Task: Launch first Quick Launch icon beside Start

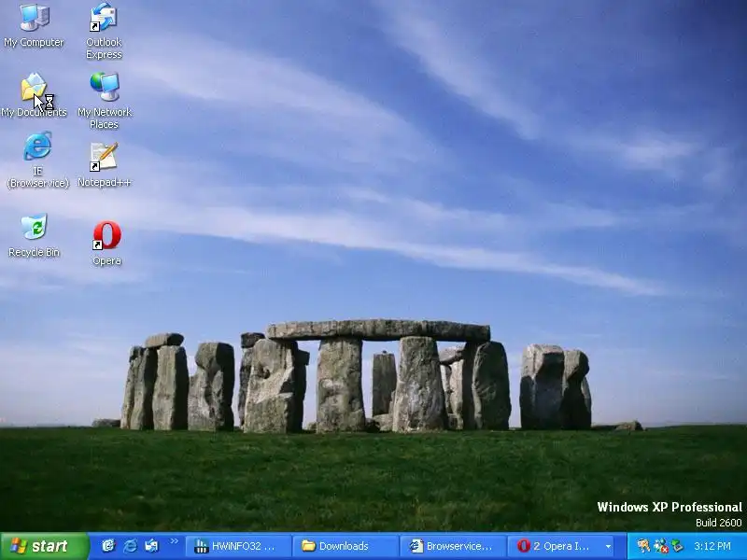Action: (108, 546)
